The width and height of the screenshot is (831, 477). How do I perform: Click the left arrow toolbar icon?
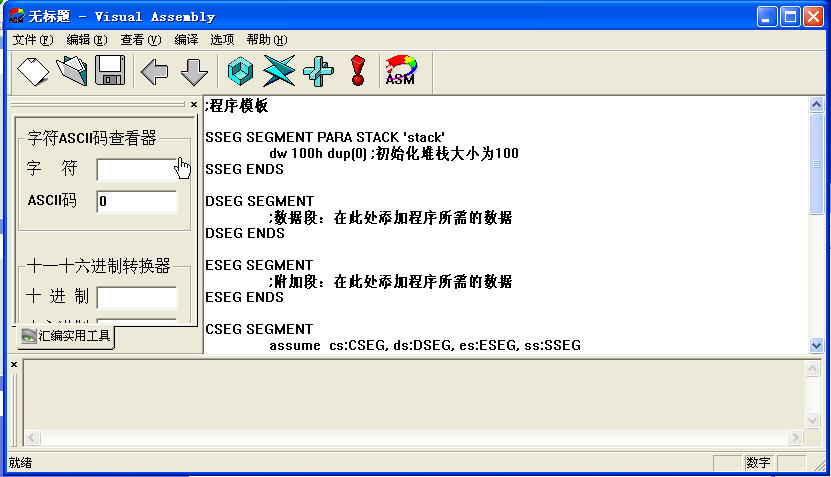click(x=154, y=72)
